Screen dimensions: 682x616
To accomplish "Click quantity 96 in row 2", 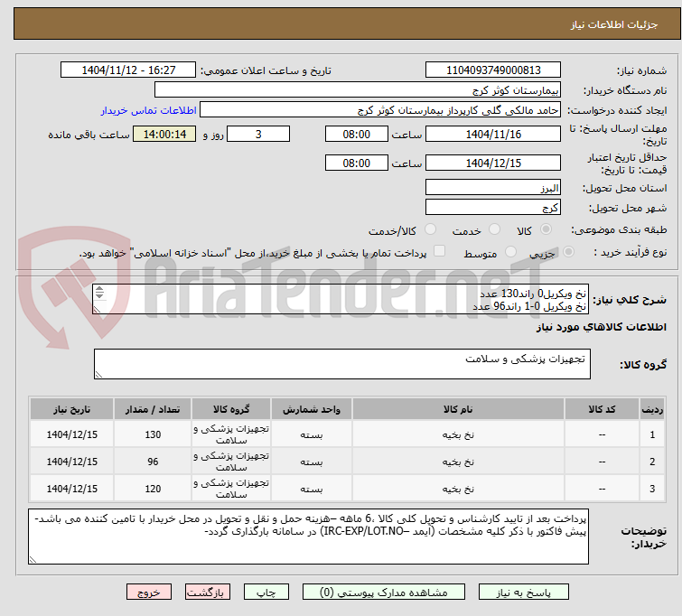I will pos(153,462).
